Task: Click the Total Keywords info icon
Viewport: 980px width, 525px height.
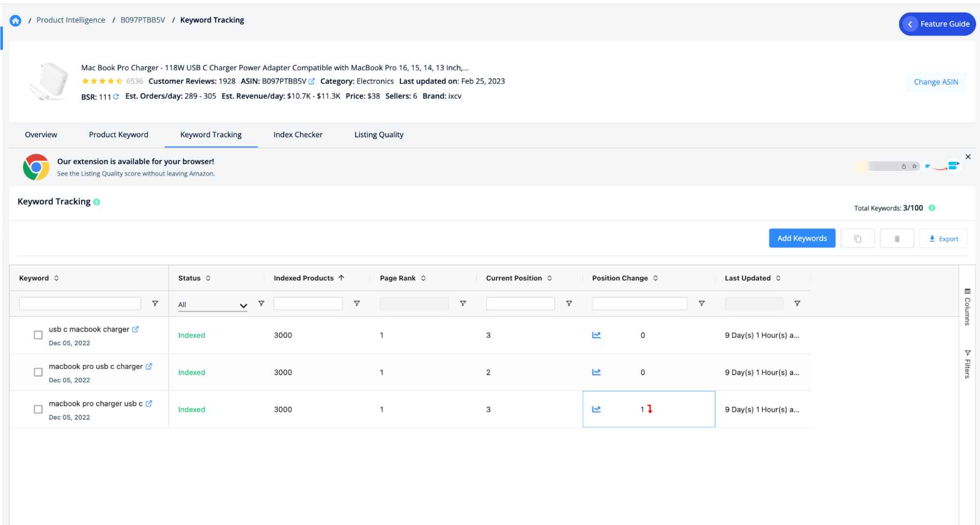Action: pyautogui.click(x=932, y=208)
